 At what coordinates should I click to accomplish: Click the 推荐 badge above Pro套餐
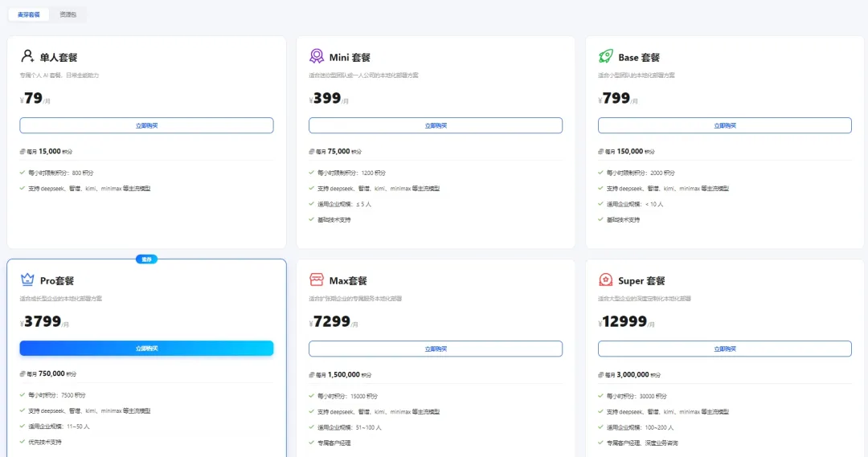click(x=147, y=259)
